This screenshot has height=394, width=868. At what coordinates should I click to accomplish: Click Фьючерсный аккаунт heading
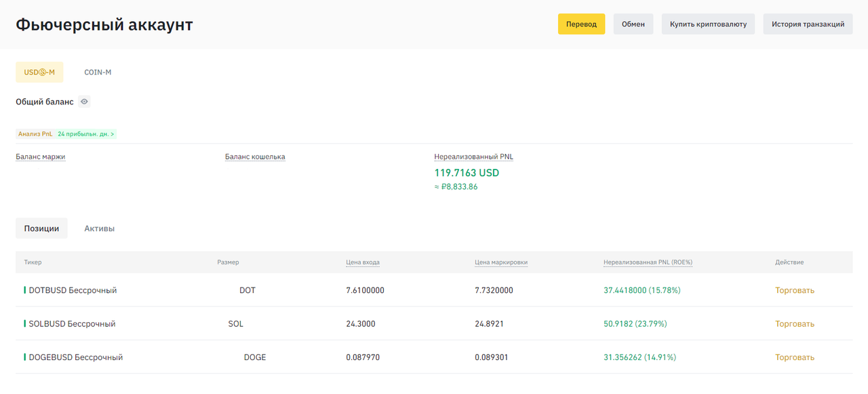pos(104,24)
